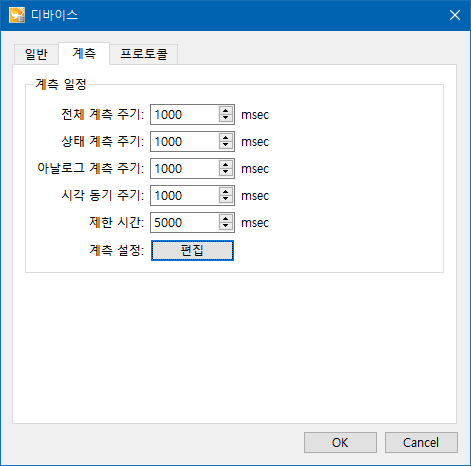Increase 아날로그 계측 주기 with up arrow
The image size is (471, 466).
pos(226,165)
